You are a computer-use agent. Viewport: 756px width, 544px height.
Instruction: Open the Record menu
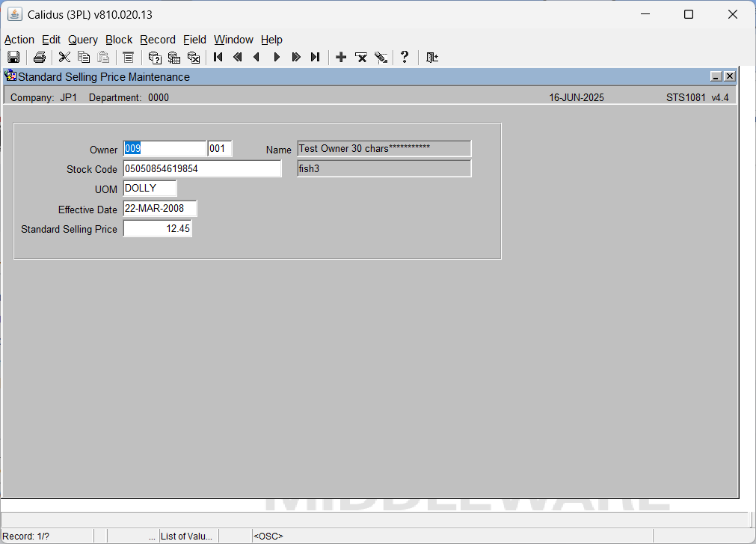tap(158, 40)
